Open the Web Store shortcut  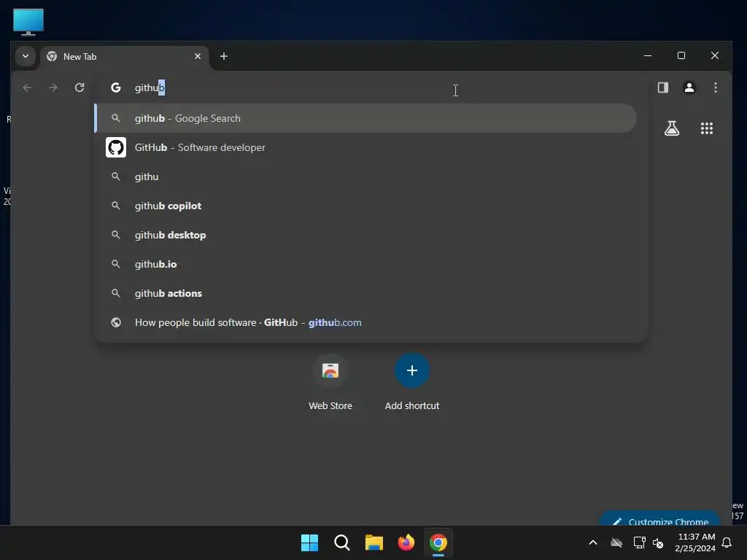[330, 382]
